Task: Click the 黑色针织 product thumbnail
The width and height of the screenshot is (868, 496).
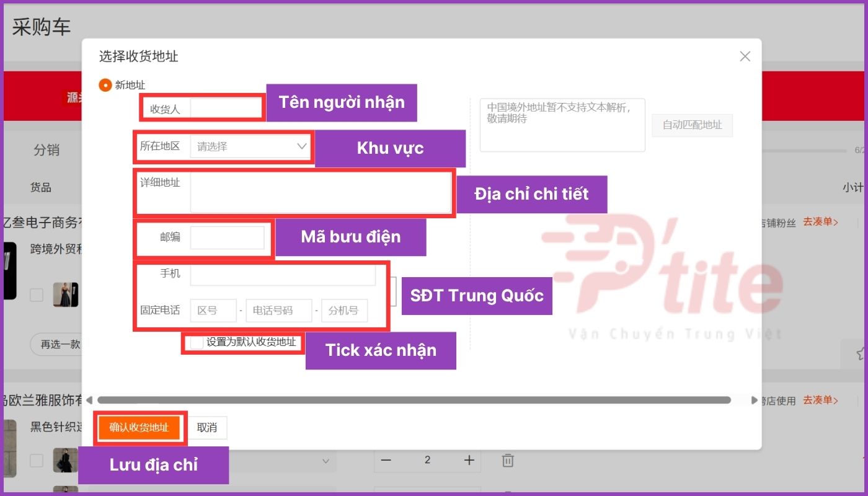Action: 66,461
